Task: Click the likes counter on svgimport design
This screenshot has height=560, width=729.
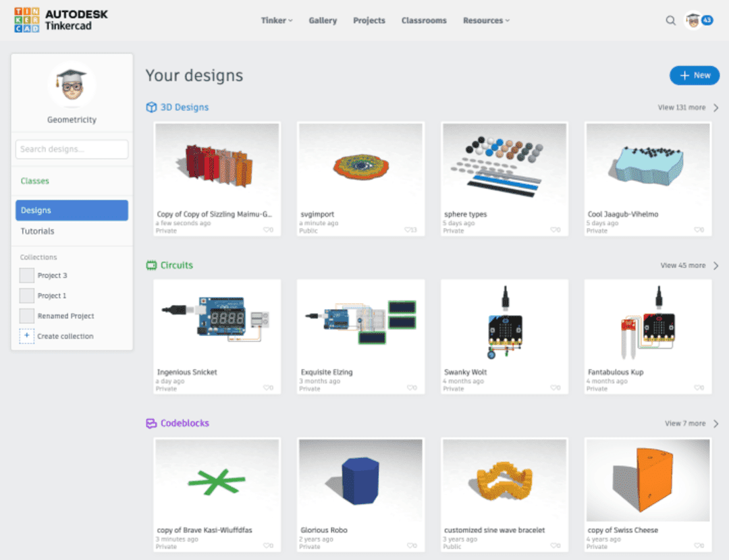Action: coord(410,229)
